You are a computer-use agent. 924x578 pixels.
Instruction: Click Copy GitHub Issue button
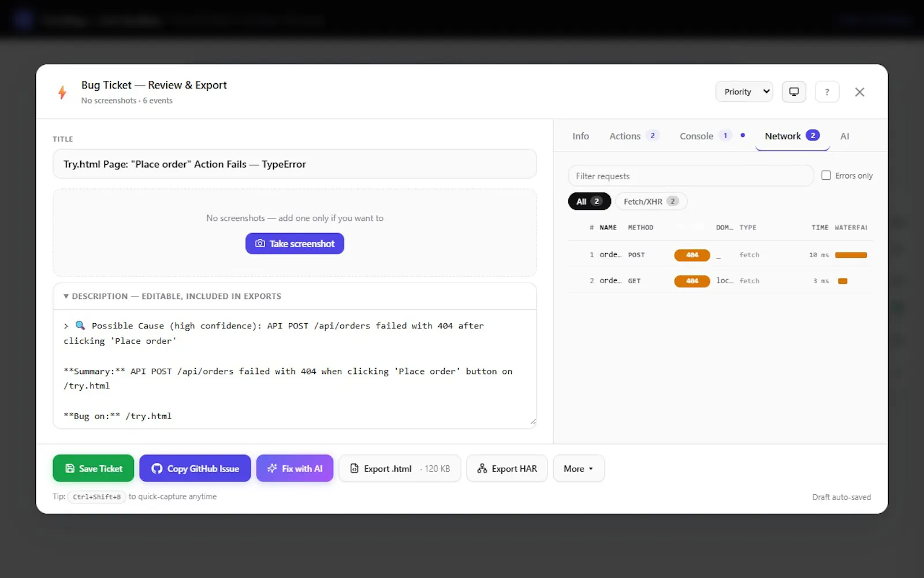coord(195,468)
